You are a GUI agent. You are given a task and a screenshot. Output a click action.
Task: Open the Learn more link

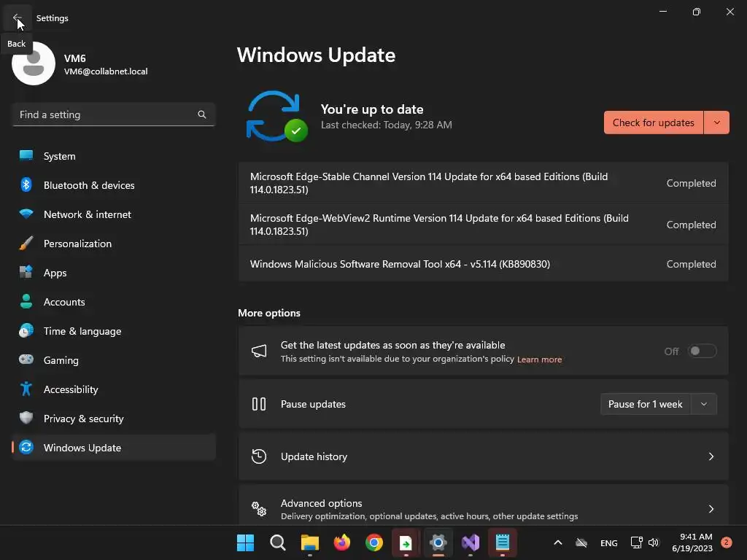539,359
